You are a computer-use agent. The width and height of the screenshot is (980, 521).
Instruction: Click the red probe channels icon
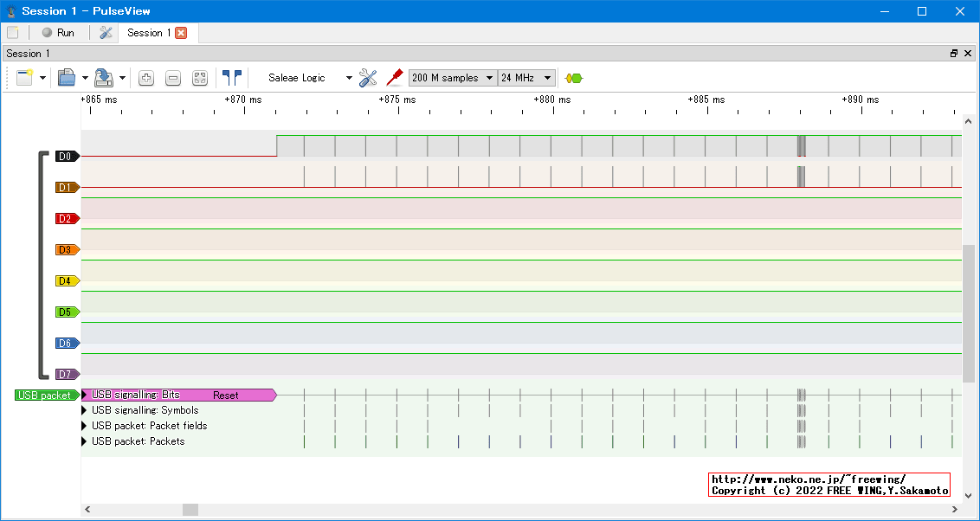395,78
